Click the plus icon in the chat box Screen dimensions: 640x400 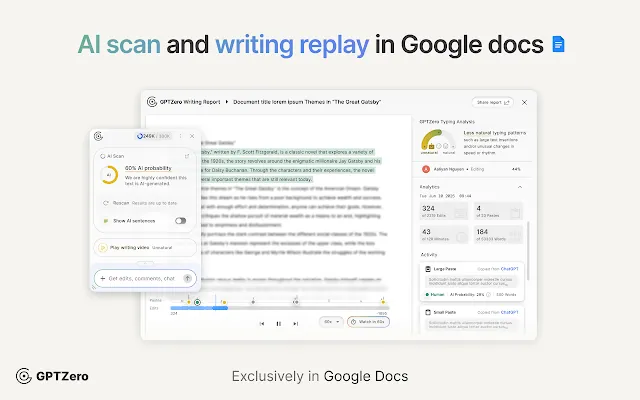tap(102, 278)
